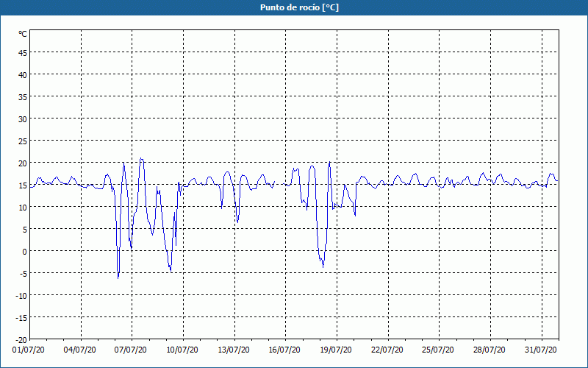
Task: Click the y-axis label 40
Action: pyautogui.click(x=23, y=75)
